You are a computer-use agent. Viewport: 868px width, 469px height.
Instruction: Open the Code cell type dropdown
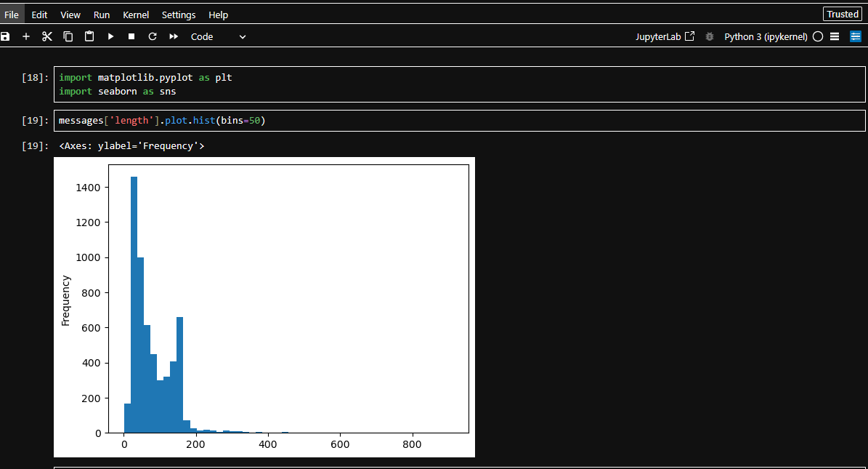click(218, 36)
